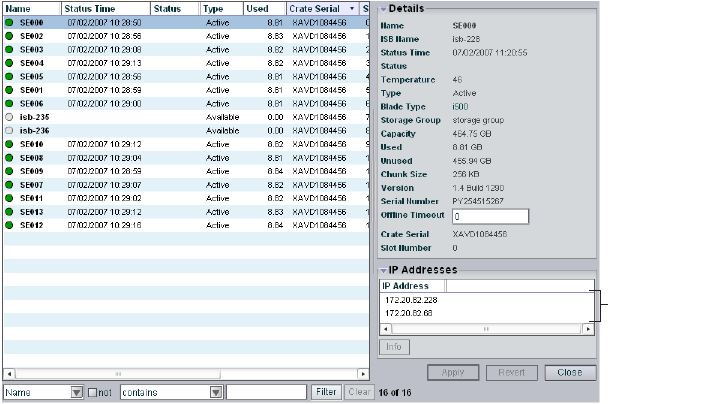Click the green status icon for SE010
Viewport: 714px width, 404px height.
tap(9, 144)
